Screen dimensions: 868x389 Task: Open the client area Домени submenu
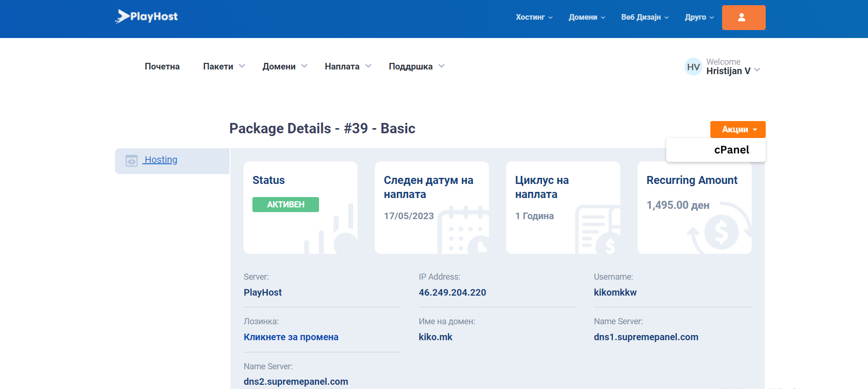(x=285, y=67)
